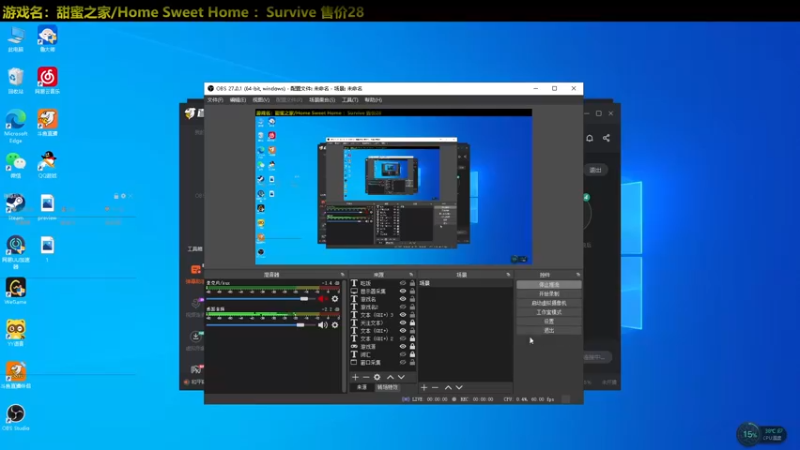Click 工作室模式 button

[x=549, y=312]
